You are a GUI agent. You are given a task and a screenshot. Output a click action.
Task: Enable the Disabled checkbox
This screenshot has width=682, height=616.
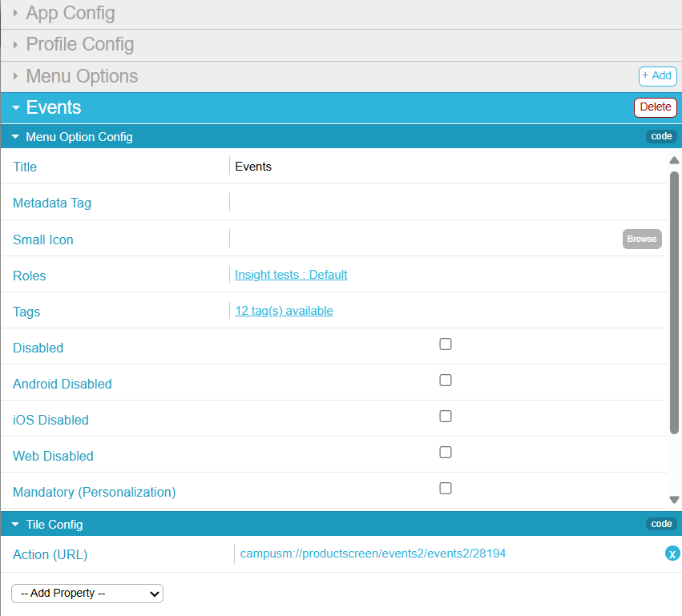[x=446, y=344]
